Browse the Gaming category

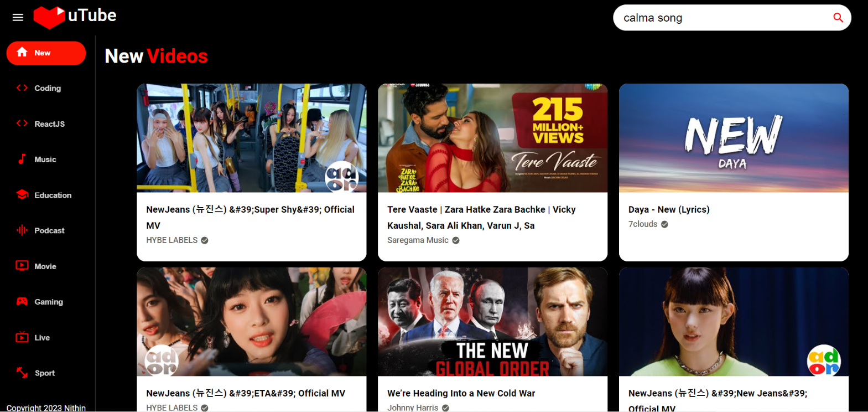click(x=46, y=302)
